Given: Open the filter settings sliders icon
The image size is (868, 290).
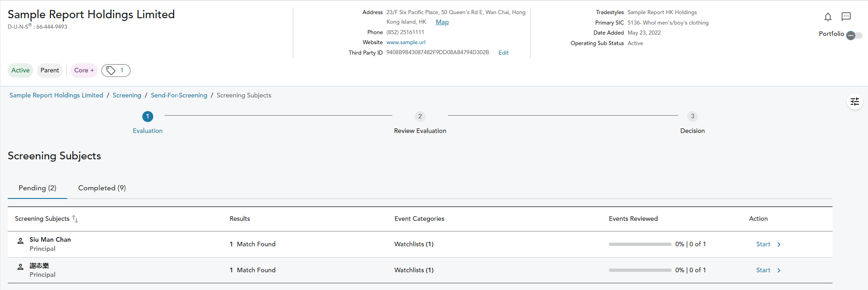Looking at the screenshot, I should pos(854,102).
